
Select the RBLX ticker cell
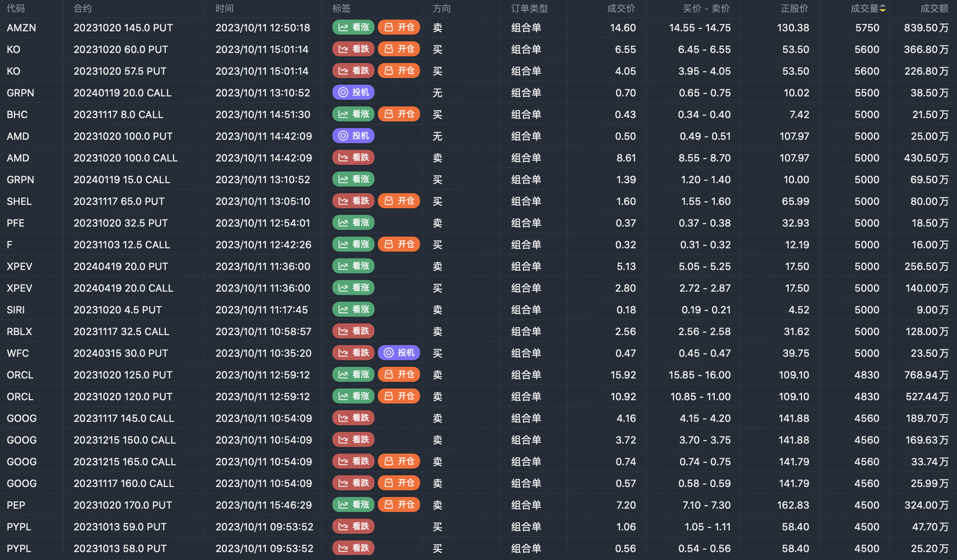pos(20,332)
